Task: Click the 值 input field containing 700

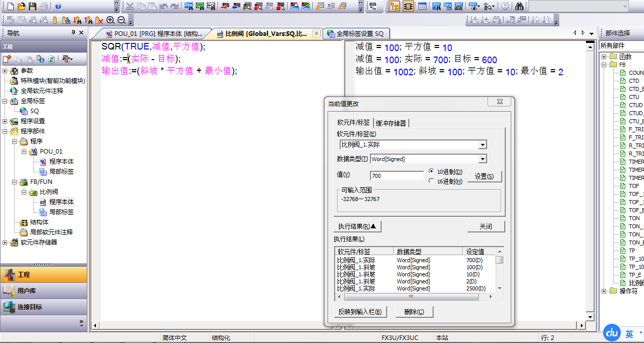Action: pyautogui.click(x=397, y=176)
